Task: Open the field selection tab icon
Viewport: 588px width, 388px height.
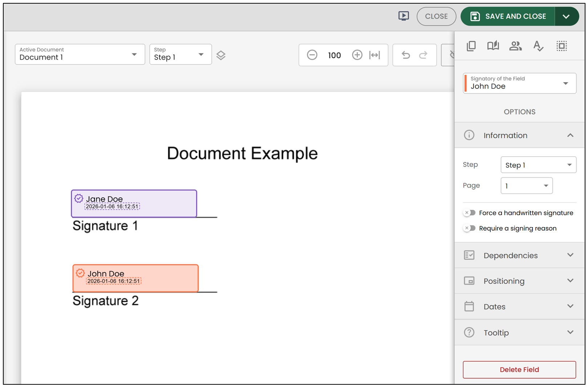Action: pyautogui.click(x=561, y=46)
